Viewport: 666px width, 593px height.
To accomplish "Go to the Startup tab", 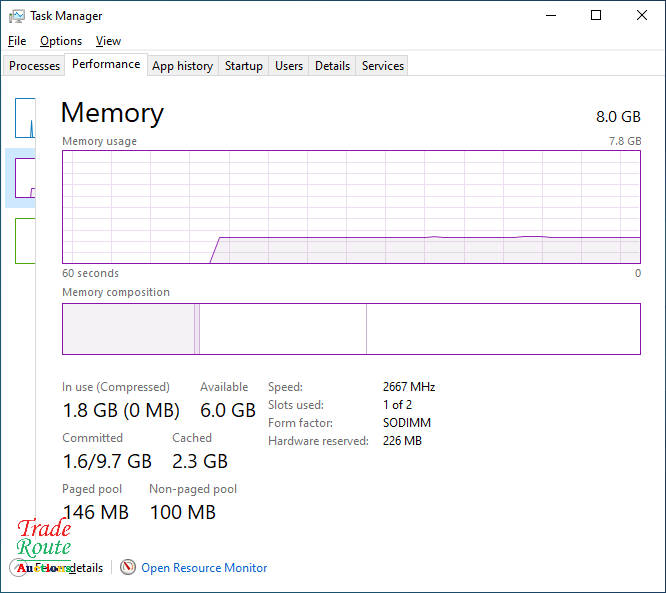I will (x=243, y=66).
